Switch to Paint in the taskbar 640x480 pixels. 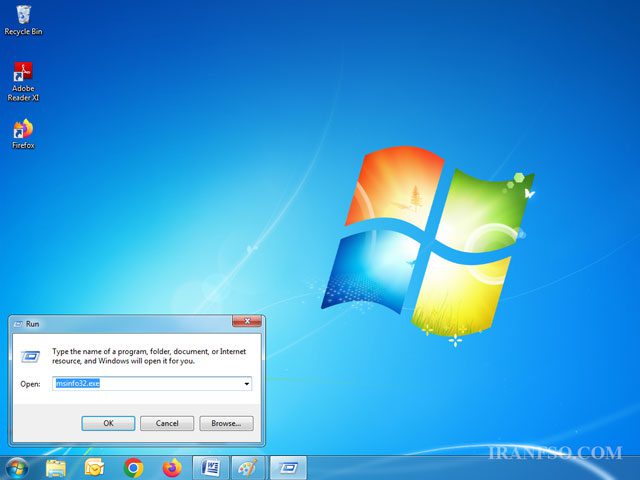[248, 468]
